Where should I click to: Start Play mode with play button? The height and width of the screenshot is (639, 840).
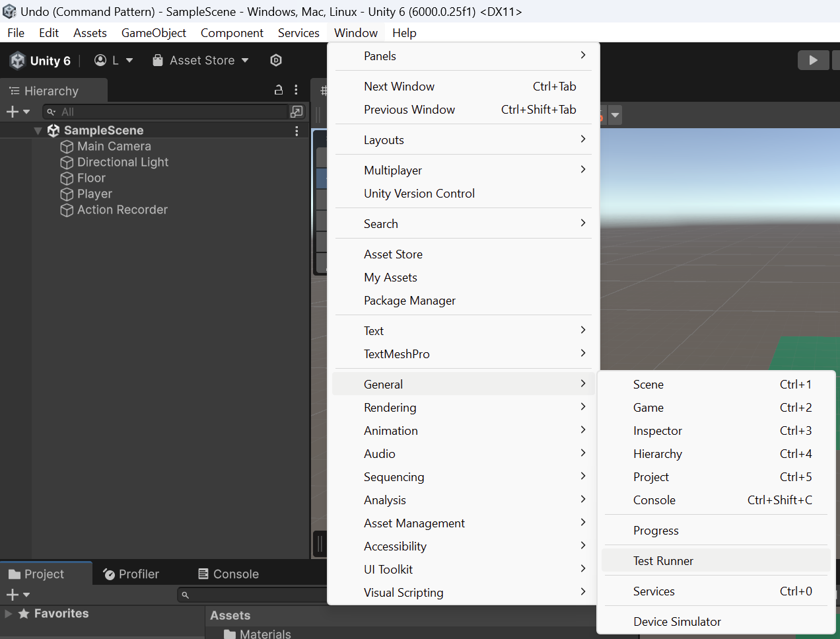813,60
